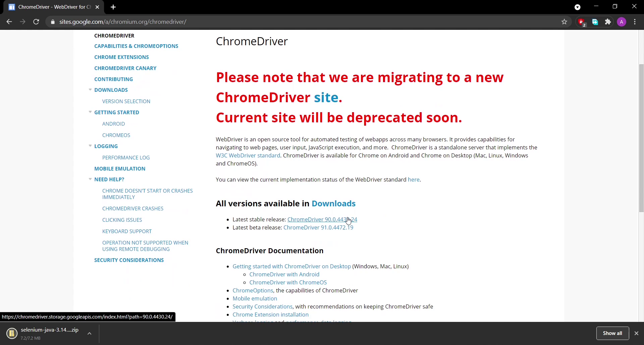Open the Contributing sidebar link
644x345 pixels.
tap(113, 79)
